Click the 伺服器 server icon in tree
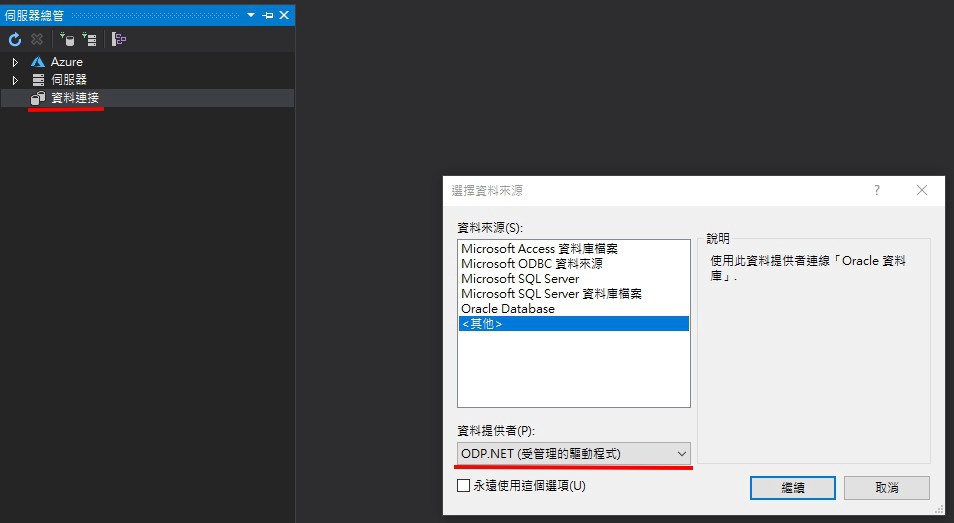Screen dimensions: 954x523 pyautogui.click(x=38, y=80)
